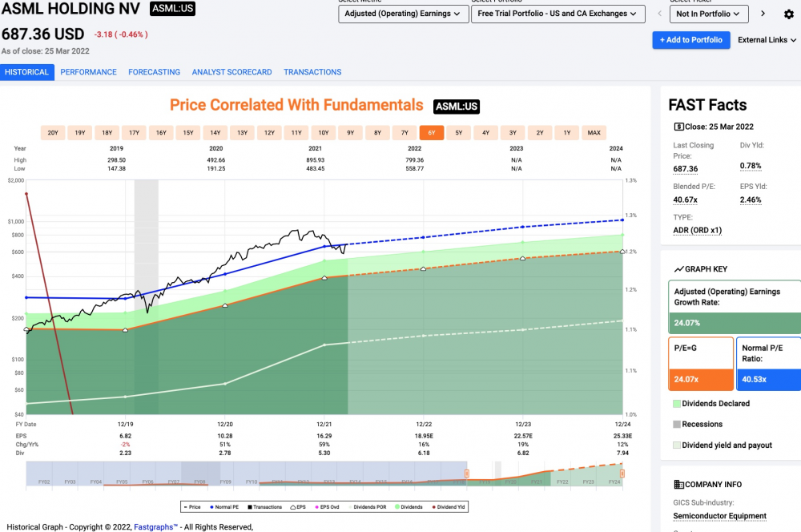Click the Graph Key chart icon
Screen dimensions: 801x532
679,269
